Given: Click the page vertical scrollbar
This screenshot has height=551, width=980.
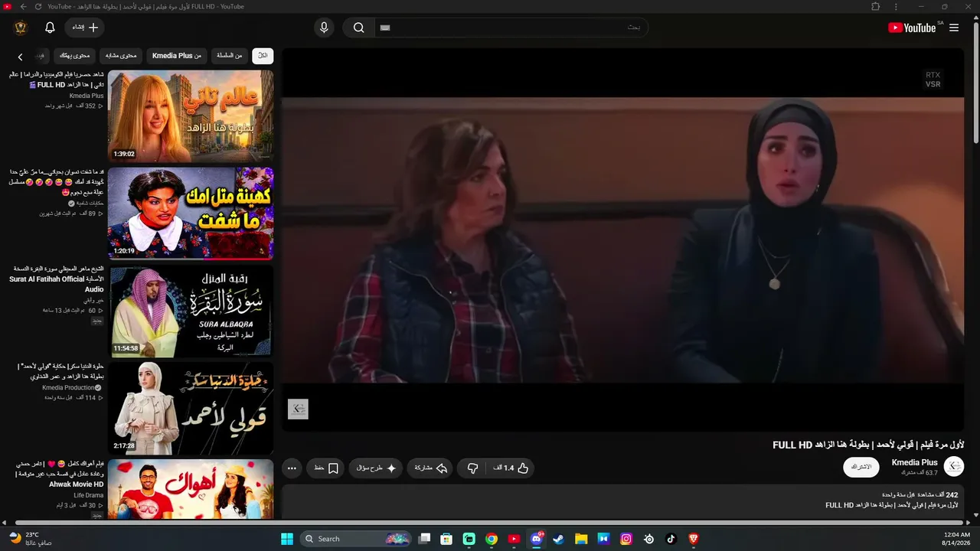Looking at the screenshot, I should (x=975, y=84).
